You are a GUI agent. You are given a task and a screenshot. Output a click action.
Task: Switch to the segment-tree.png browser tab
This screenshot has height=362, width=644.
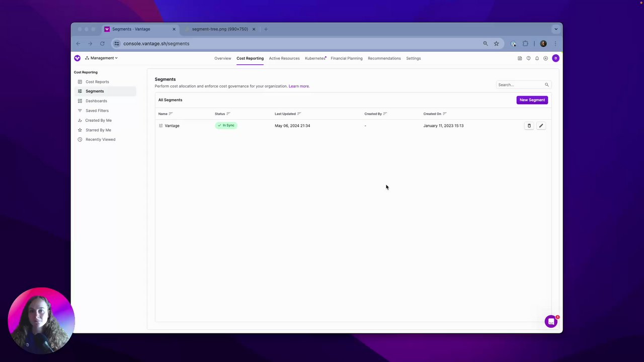click(x=220, y=29)
